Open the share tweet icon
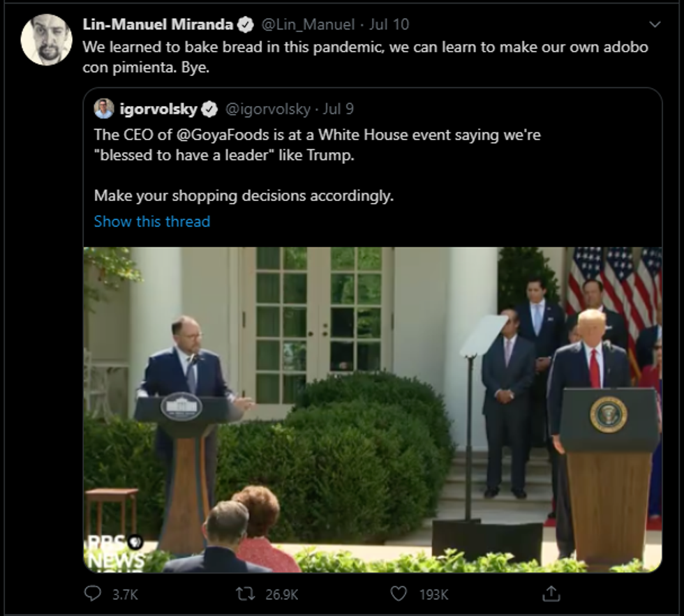 tap(551, 594)
